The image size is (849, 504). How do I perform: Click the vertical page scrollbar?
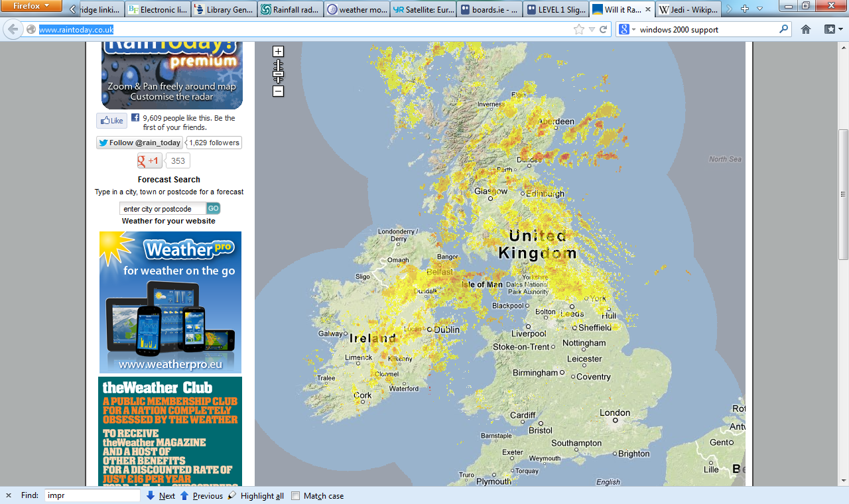844,194
